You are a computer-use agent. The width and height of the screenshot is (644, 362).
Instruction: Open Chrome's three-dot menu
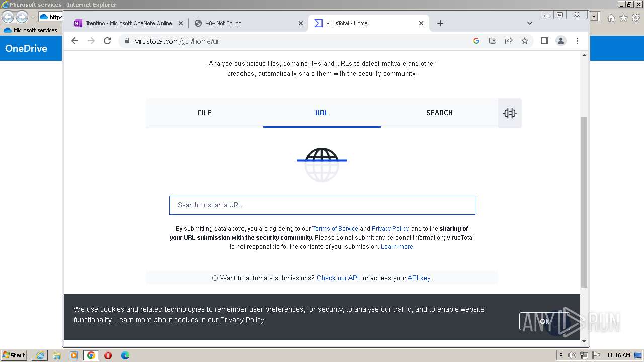coord(577,41)
